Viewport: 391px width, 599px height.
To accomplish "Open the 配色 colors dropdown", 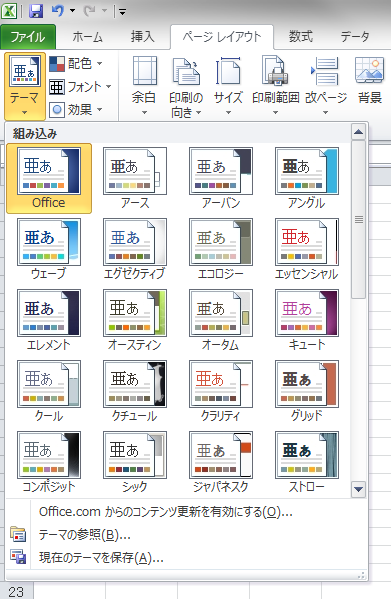I will click(76, 63).
